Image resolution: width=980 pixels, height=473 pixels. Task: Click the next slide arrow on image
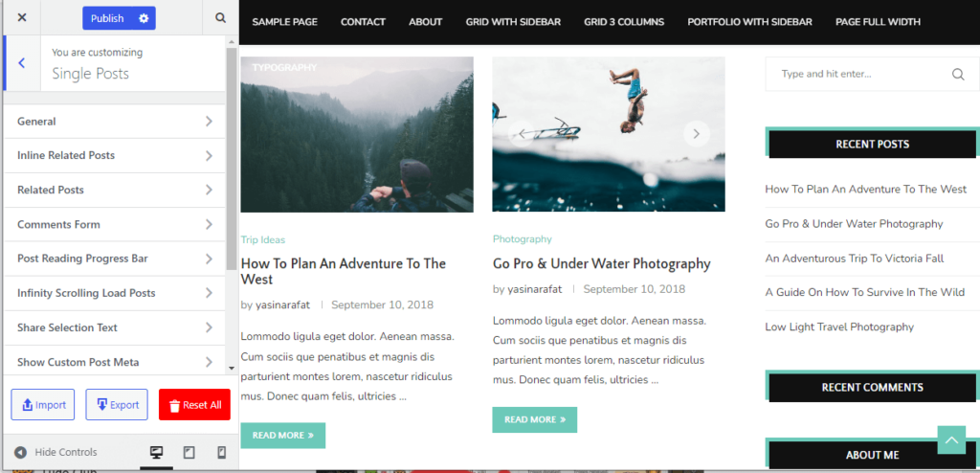tap(697, 133)
